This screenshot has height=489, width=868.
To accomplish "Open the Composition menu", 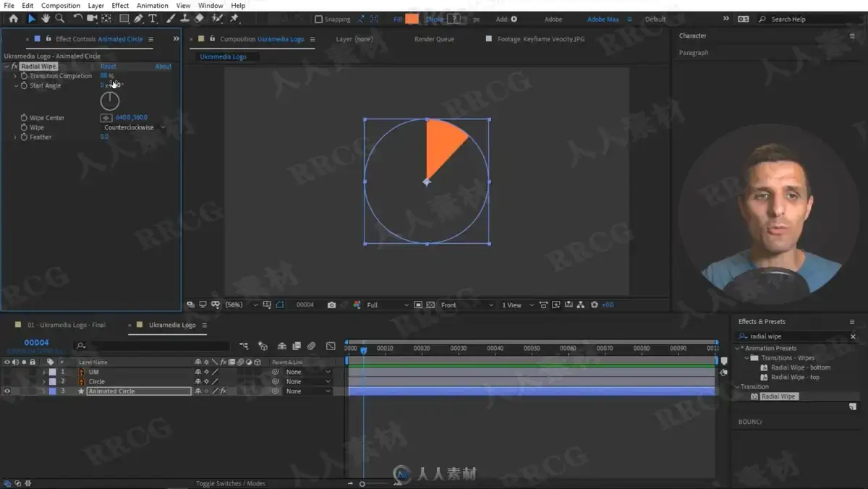I will [x=61, y=5].
